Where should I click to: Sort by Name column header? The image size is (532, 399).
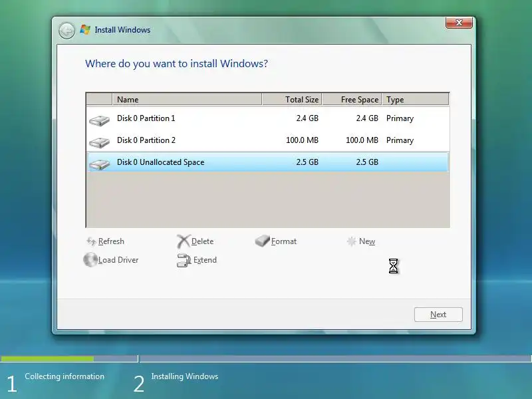[187, 99]
